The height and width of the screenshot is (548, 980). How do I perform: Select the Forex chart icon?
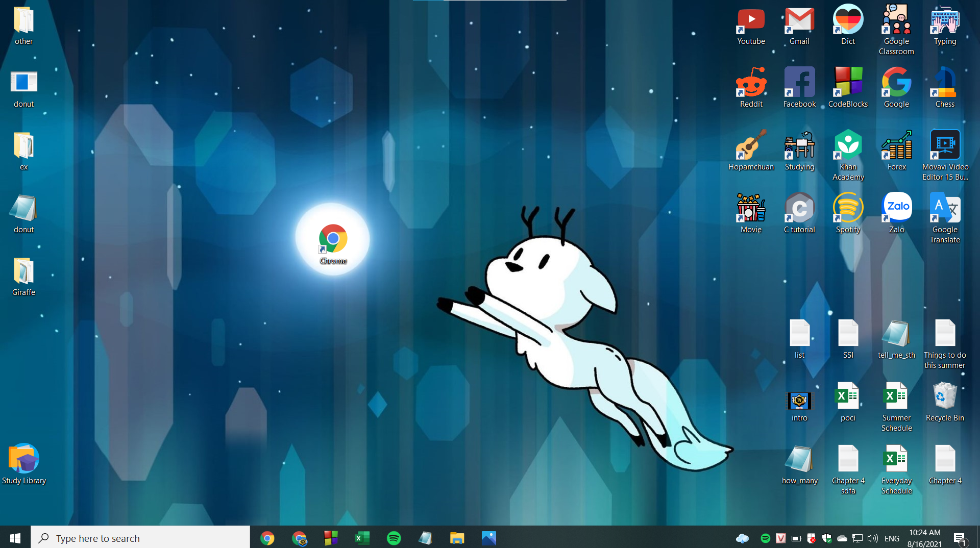coord(896,145)
